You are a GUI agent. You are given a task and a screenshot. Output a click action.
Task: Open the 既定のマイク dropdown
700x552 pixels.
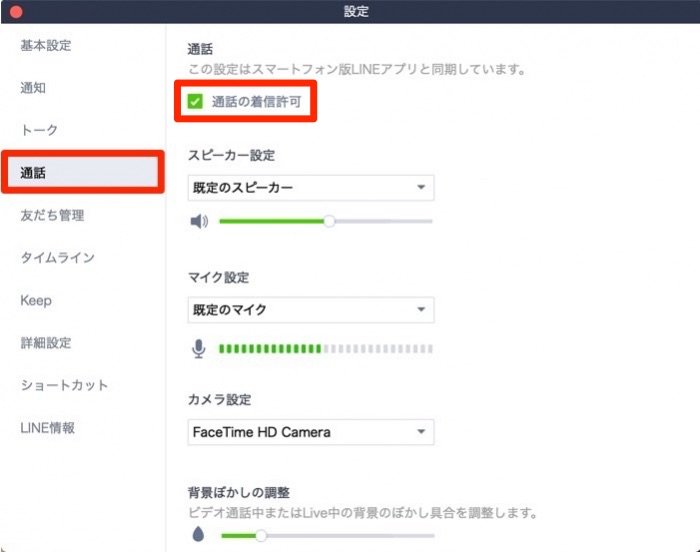pos(311,309)
